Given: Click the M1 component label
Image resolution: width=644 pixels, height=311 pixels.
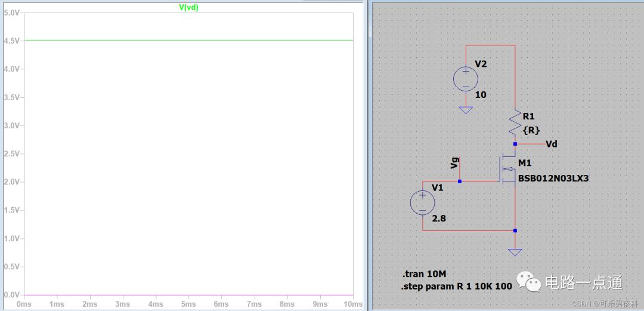Looking at the screenshot, I should [525, 164].
